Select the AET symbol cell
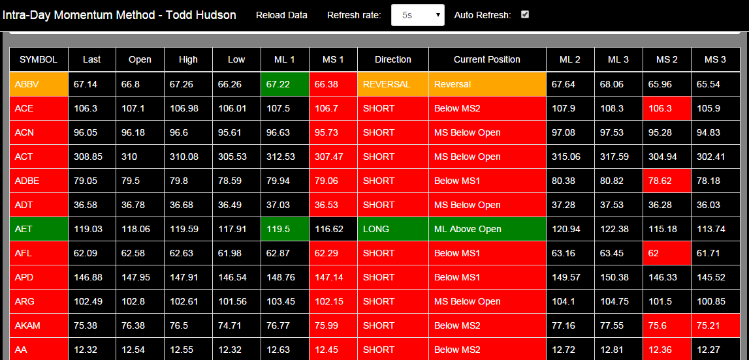The height and width of the screenshot is (360, 749). pos(39,229)
